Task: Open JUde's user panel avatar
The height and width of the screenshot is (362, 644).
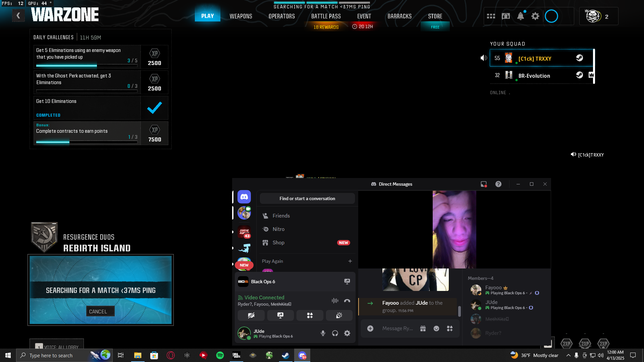Action: pos(244,333)
